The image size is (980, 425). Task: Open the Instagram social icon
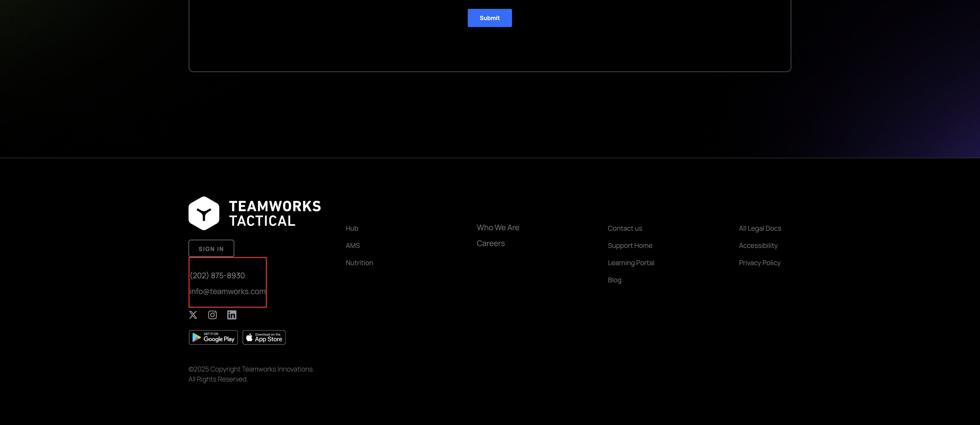tap(212, 315)
